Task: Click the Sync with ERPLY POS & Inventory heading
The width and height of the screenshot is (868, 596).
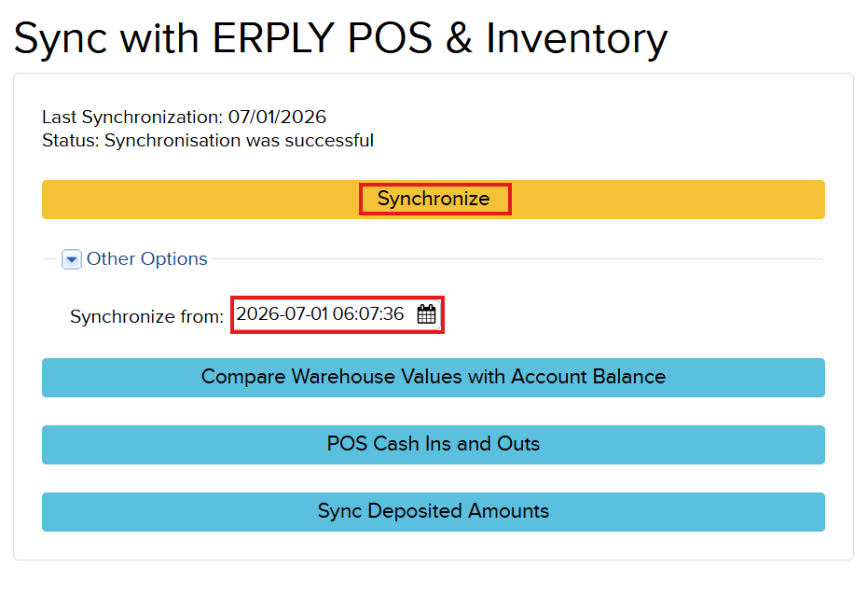Action: pos(340,38)
